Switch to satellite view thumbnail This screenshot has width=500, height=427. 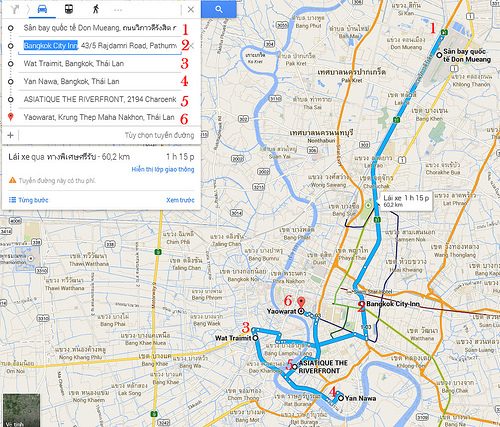point(21,410)
